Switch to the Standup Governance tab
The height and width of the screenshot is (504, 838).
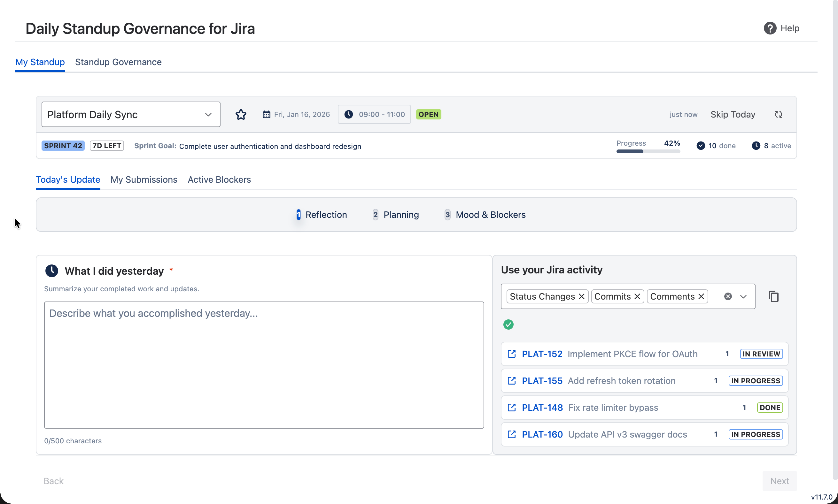118,62
